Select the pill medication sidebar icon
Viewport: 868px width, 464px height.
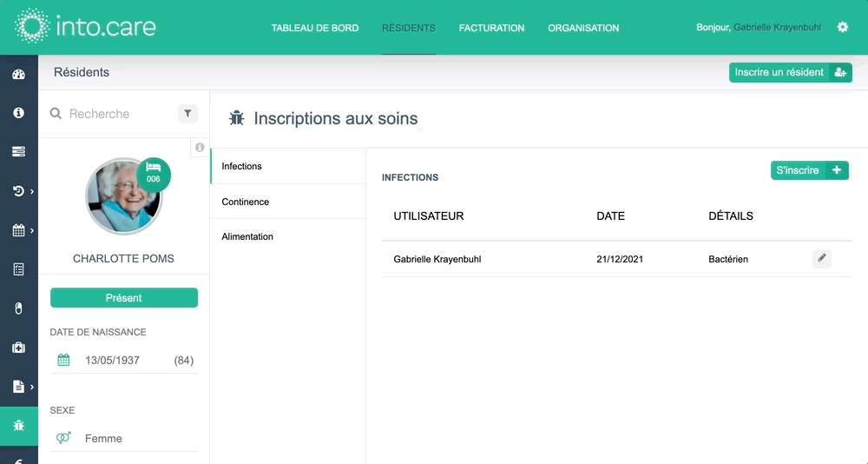[19, 308]
